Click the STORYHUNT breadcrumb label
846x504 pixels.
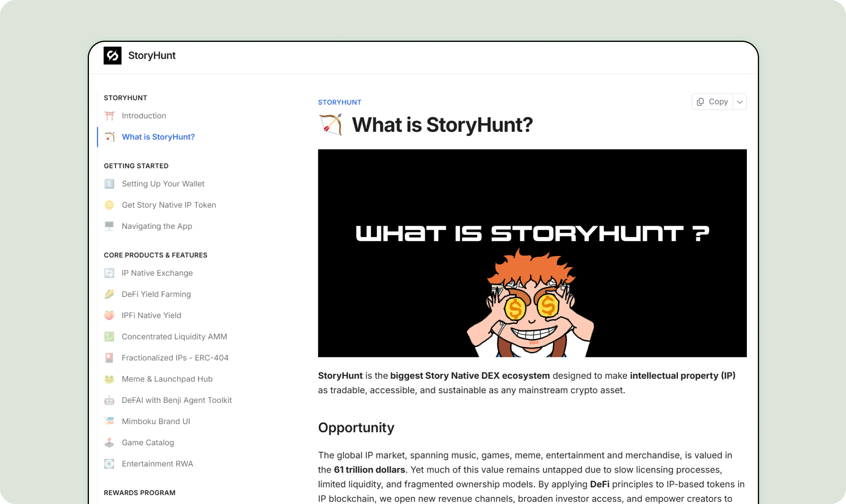click(x=340, y=102)
